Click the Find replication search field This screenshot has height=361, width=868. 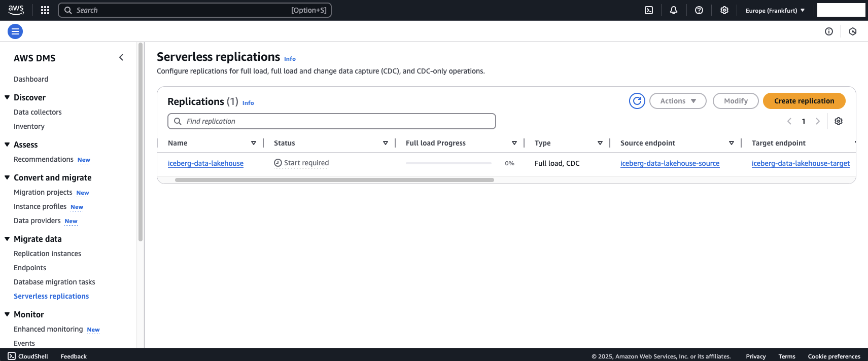pos(331,121)
